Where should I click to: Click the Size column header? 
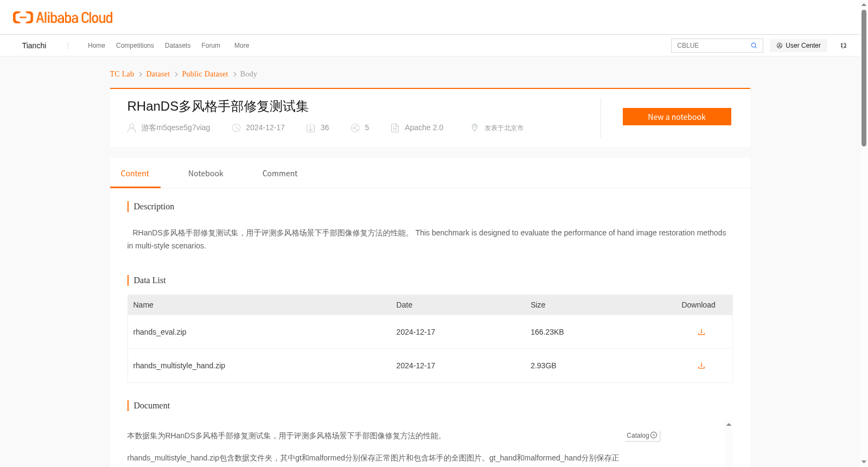click(538, 305)
